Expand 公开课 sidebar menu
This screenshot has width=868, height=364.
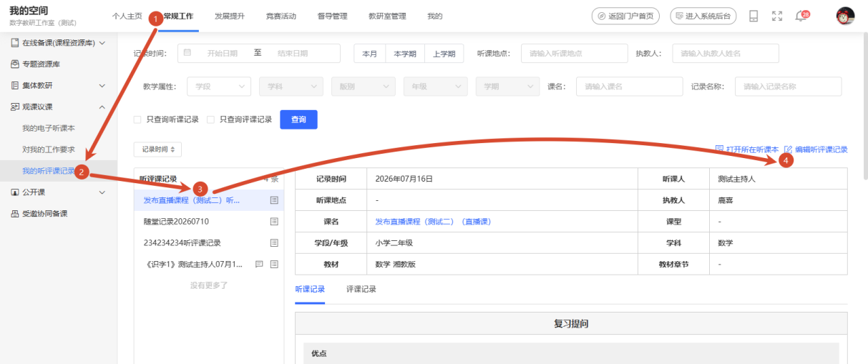click(x=59, y=192)
